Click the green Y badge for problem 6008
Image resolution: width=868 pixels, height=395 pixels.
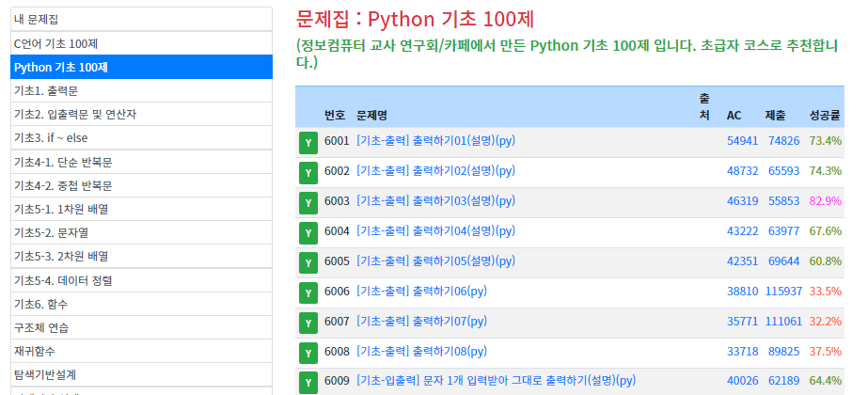pyautogui.click(x=308, y=353)
